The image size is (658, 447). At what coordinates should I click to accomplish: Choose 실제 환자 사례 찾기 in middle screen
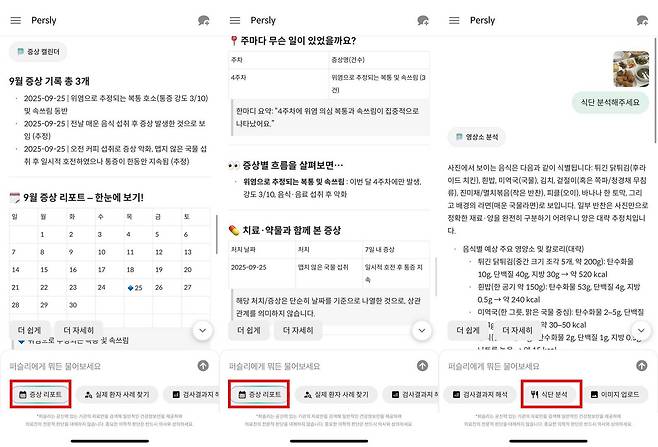(x=337, y=395)
